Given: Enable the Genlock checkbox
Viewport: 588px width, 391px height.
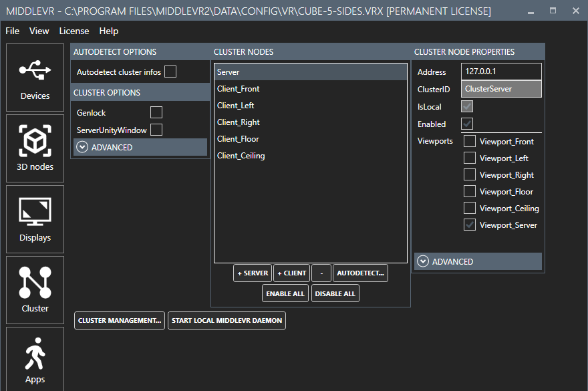Looking at the screenshot, I should (x=156, y=112).
